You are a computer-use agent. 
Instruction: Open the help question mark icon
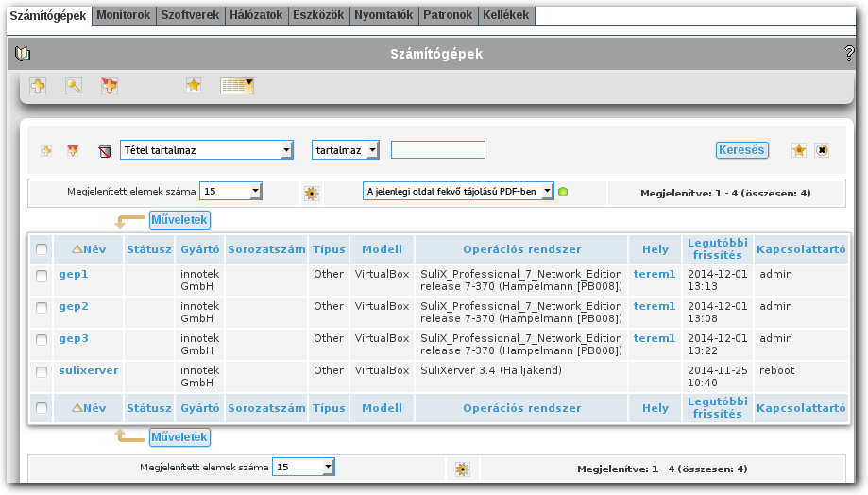click(x=848, y=53)
